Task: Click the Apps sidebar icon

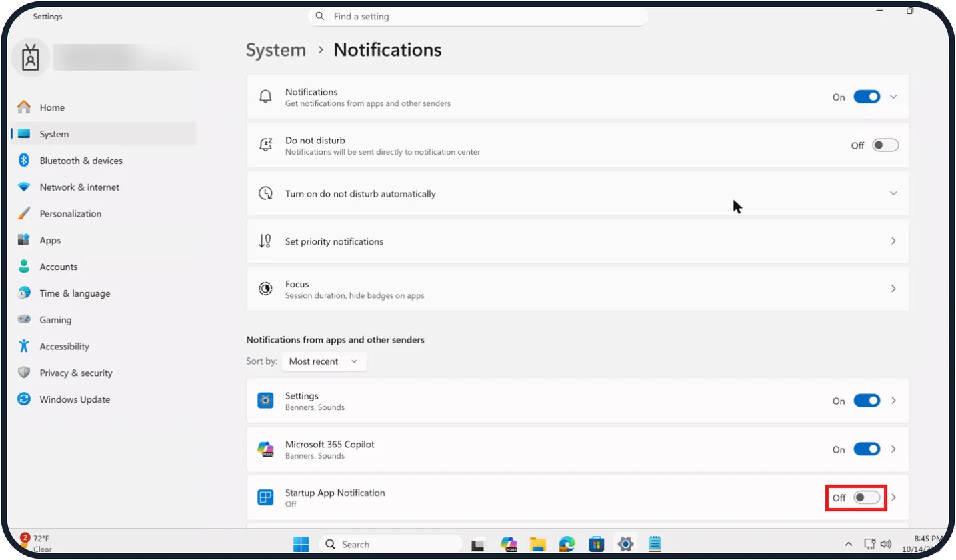Action: (24, 240)
